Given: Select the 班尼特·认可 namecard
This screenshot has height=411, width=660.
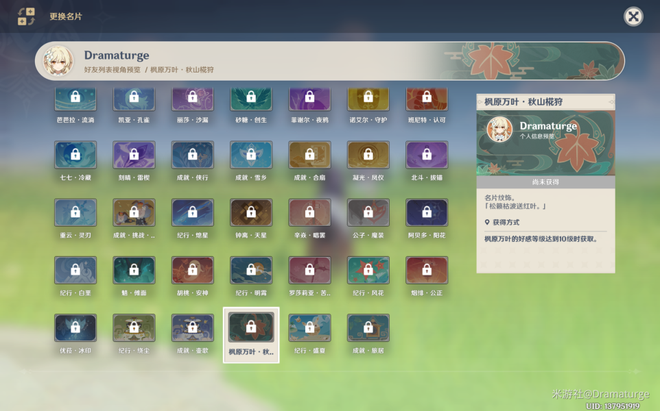Looking at the screenshot, I should (x=426, y=100).
